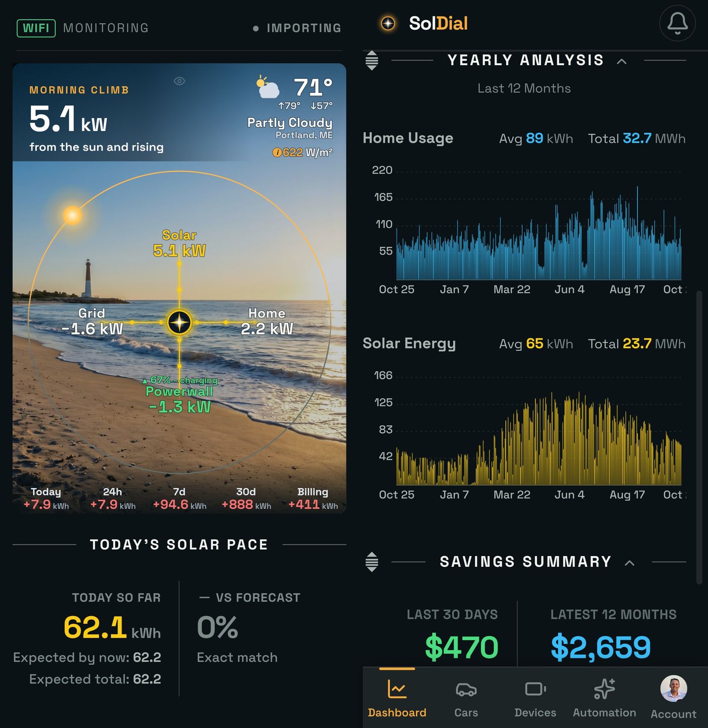The image size is (708, 728).
Task: Click the 67% charging status text
Action: coord(180,380)
